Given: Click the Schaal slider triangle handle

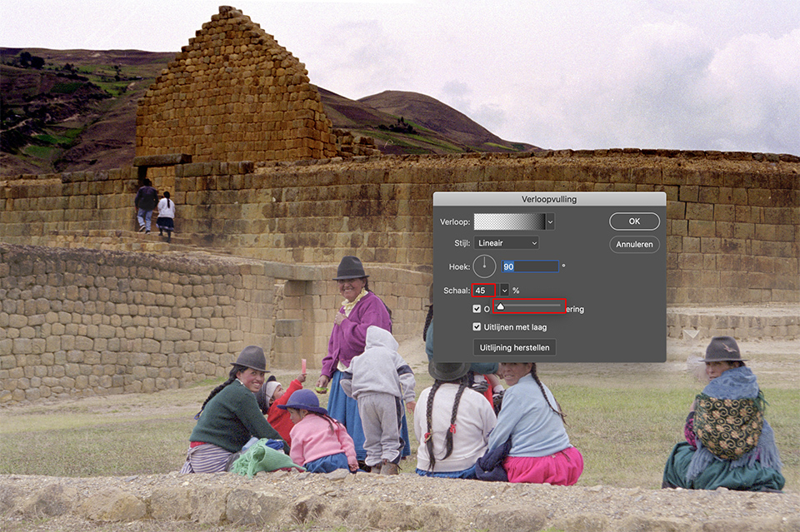Looking at the screenshot, I should (501, 306).
